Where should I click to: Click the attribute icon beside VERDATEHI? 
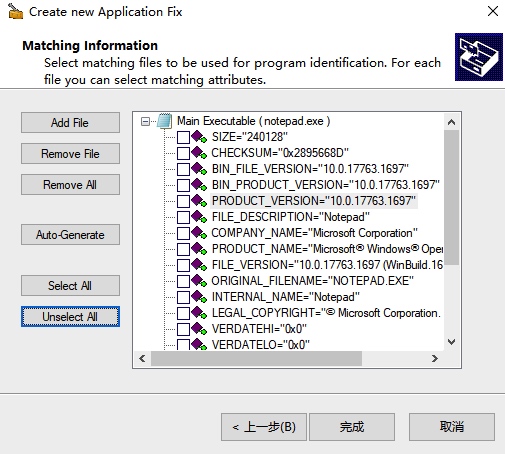199,329
